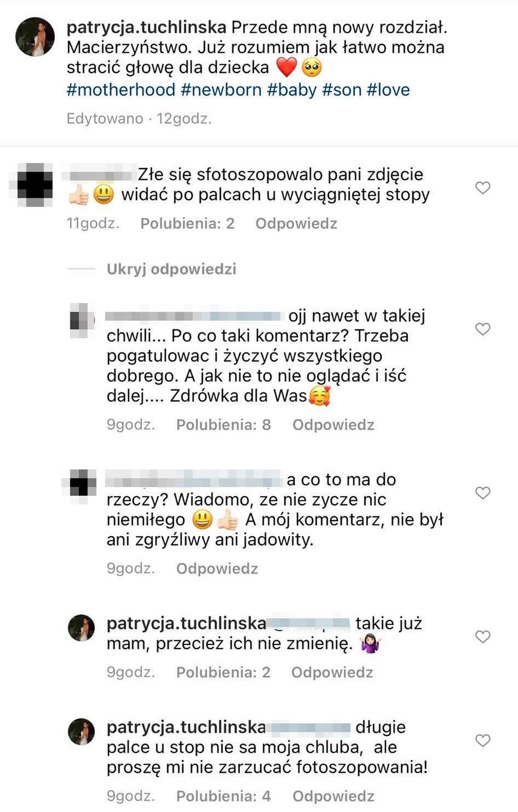Open the #motherhood hashtag
This screenshot has width=518, height=812.
click(x=121, y=90)
